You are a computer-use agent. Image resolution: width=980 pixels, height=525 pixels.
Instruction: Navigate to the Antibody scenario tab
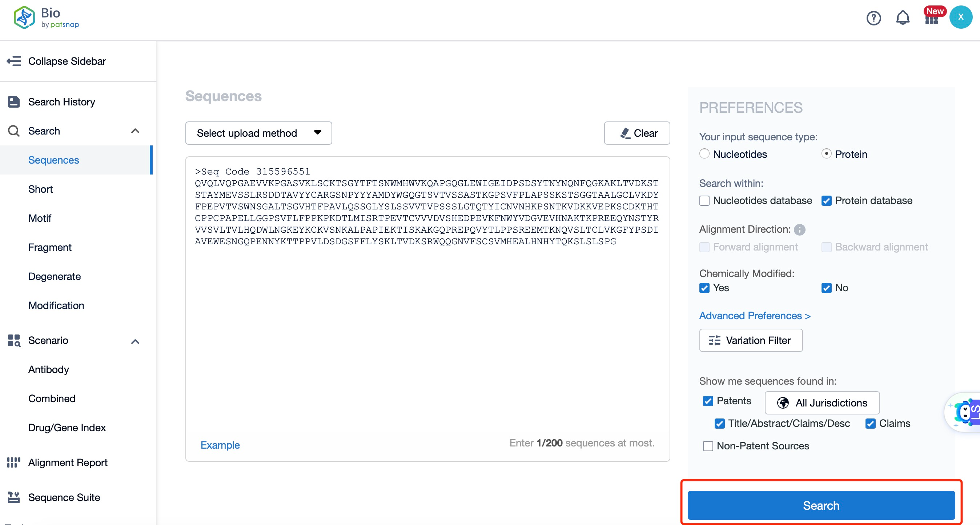point(49,369)
